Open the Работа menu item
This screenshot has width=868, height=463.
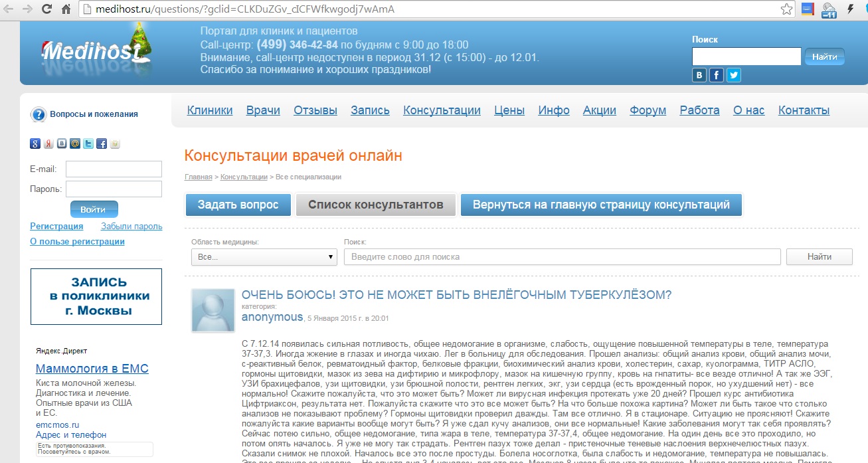point(700,110)
